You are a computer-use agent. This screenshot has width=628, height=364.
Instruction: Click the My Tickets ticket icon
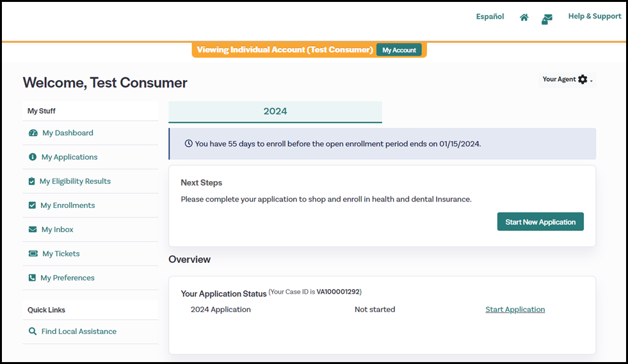[x=33, y=254]
